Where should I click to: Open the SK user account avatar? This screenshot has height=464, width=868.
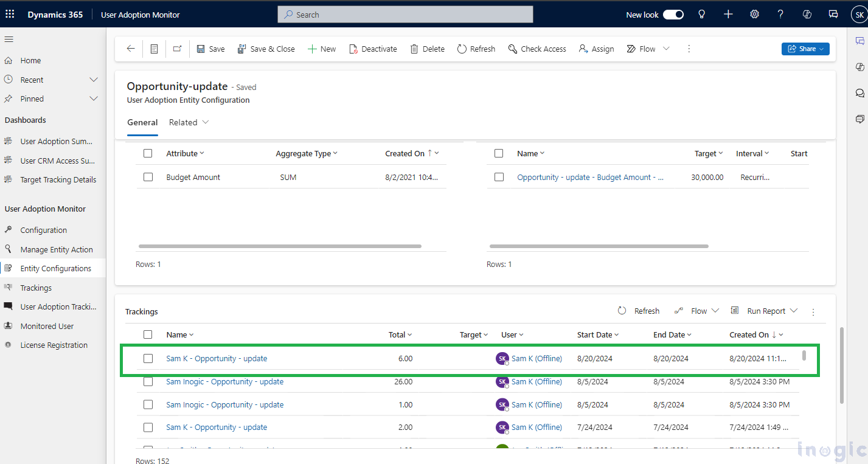tap(859, 15)
